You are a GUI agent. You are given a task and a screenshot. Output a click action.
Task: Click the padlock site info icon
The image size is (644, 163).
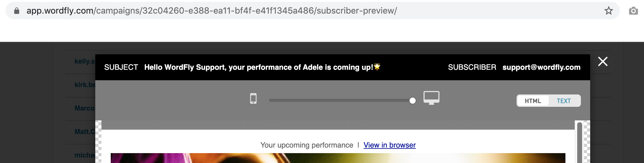pos(17,11)
